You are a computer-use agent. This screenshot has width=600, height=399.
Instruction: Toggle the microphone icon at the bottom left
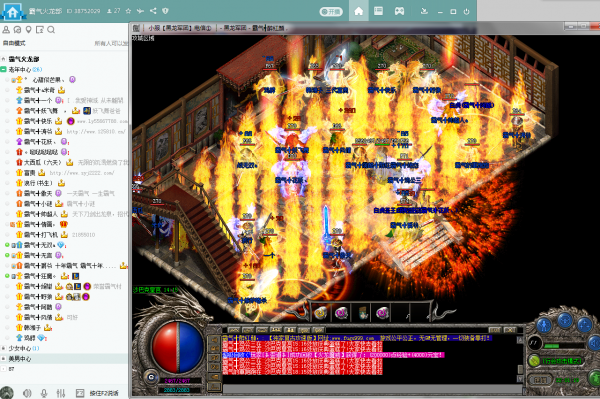(x=44, y=393)
